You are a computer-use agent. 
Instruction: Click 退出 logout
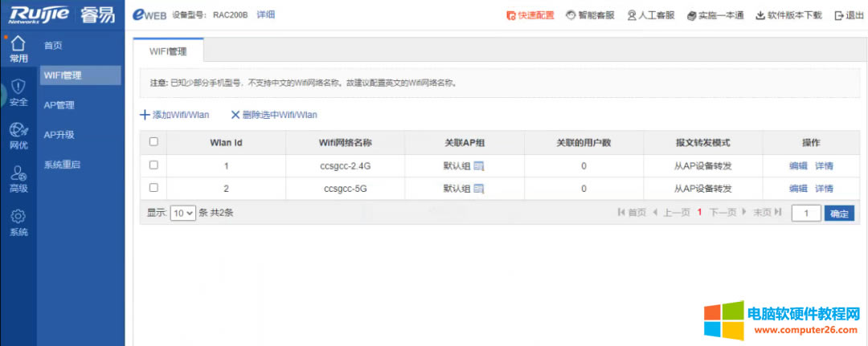(849, 15)
